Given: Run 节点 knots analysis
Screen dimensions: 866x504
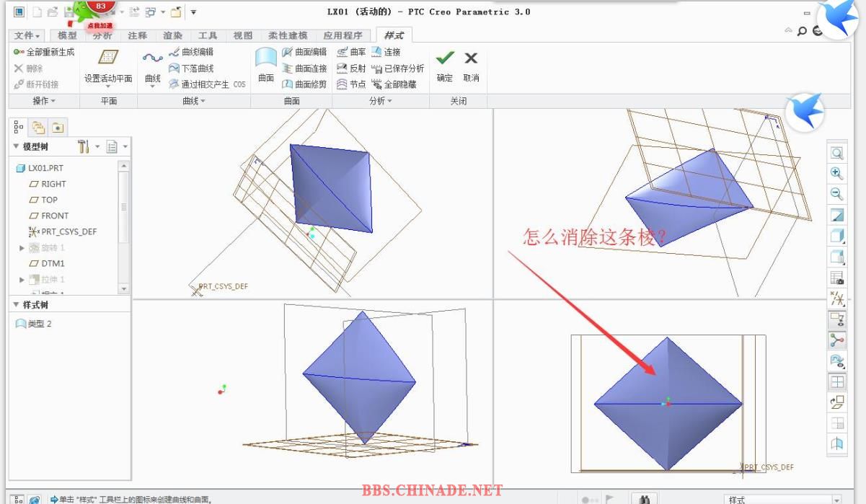Looking at the screenshot, I should (x=351, y=84).
